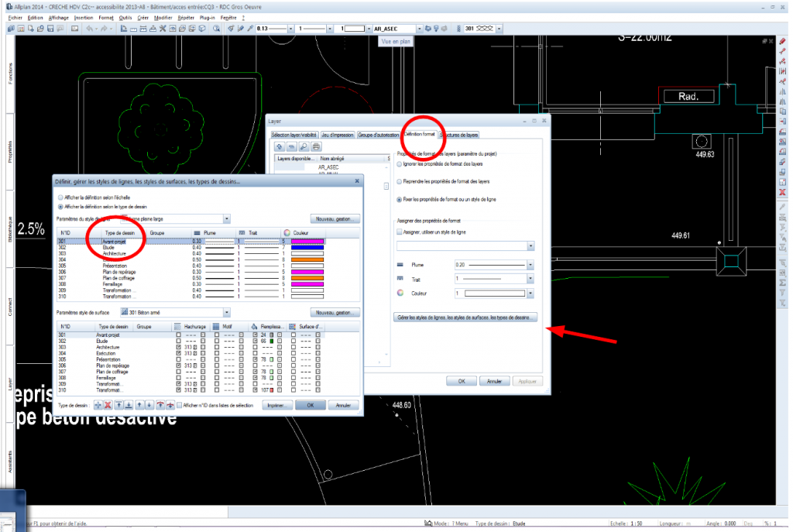Viewport: 793px width, 532px height.
Task: Open the line style parameters dropdown
Action: point(227,219)
